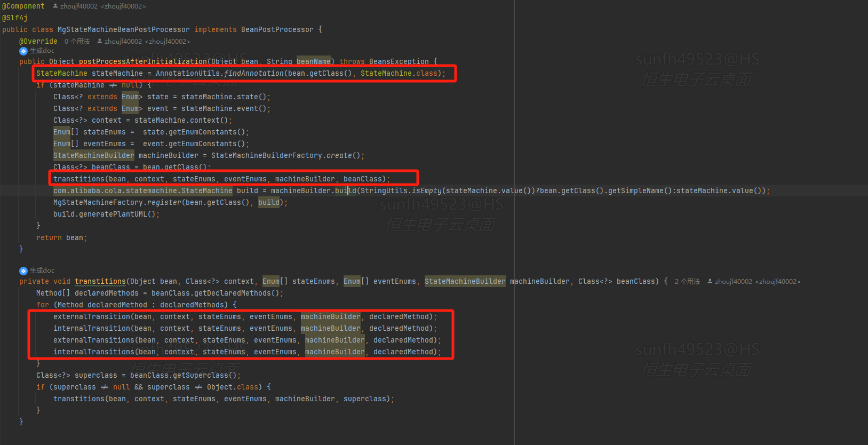This screenshot has width=868, height=445.
Task: Click 'beanClass' argument in the boxed transitions call
Action: tap(363, 179)
